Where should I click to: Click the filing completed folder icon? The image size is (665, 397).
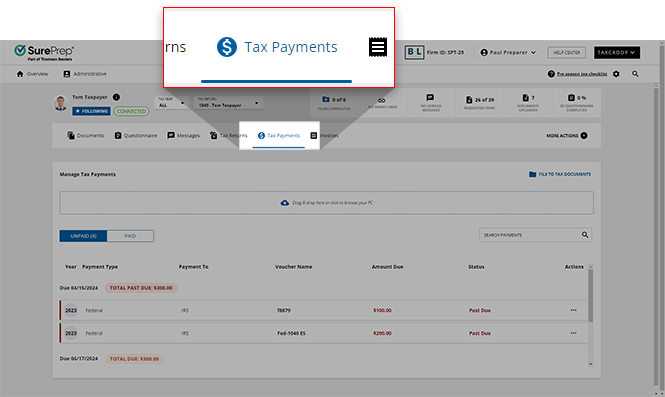click(326, 99)
